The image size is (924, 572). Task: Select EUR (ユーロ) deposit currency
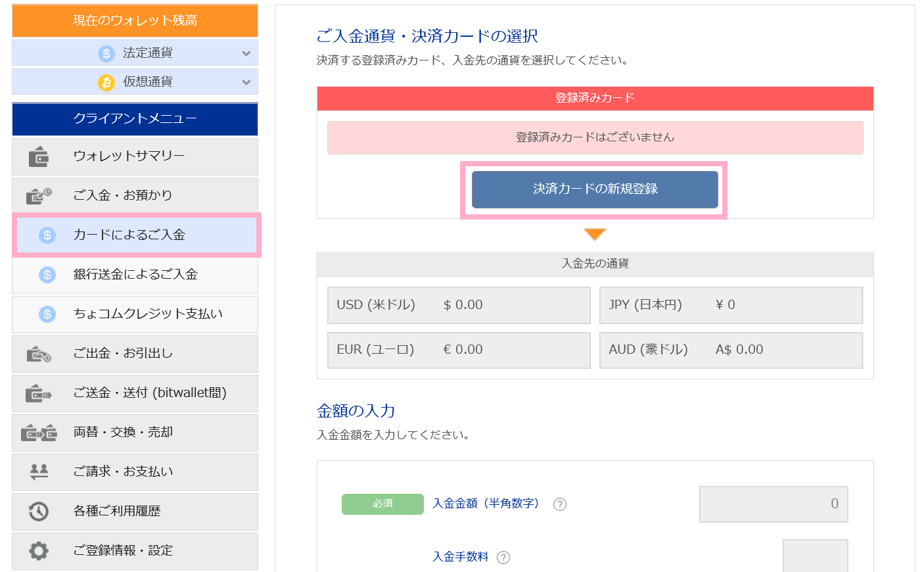pos(459,350)
